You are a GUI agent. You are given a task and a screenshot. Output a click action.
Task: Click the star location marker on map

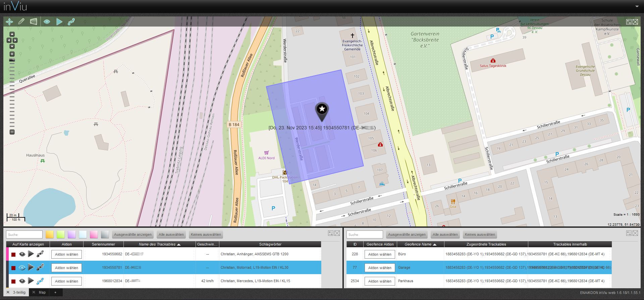pyautogui.click(x=322, y=110)
